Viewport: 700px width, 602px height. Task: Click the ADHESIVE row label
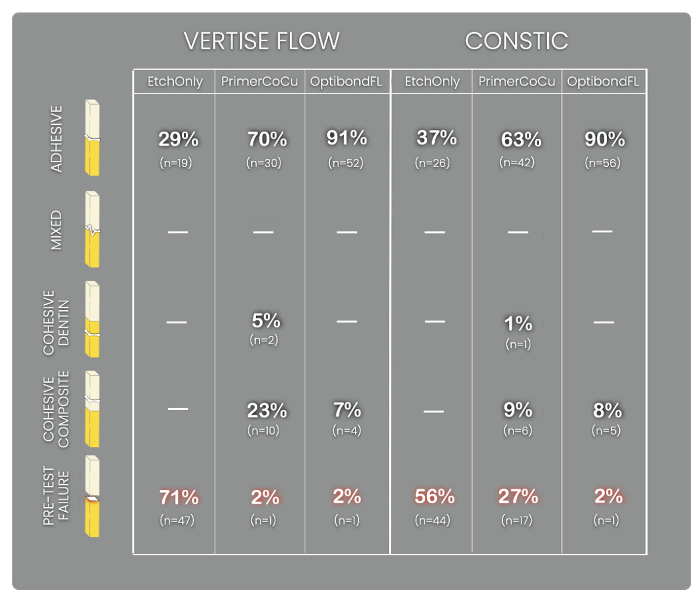click(56, 139)
